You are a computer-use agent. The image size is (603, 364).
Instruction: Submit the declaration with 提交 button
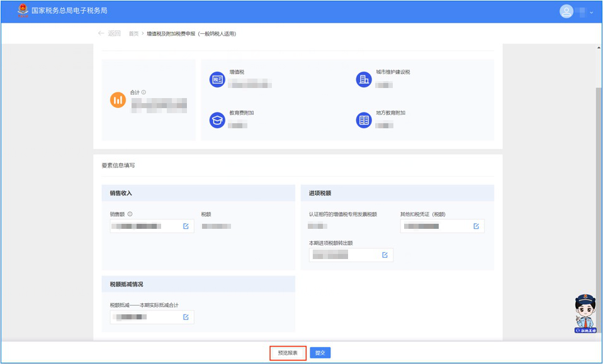point(320,353)
